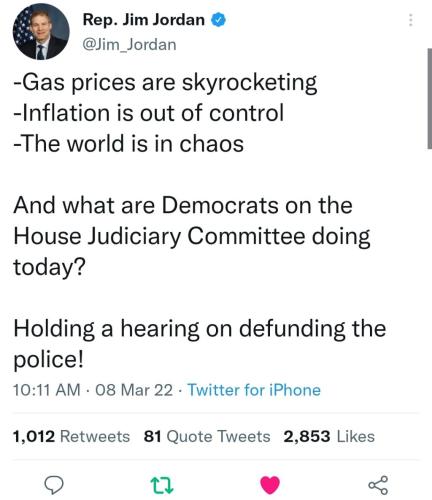Click the 'The world is in chaos' line
Image resolution: width=432 pixels, height=500 pixels.
[x=128, y=144]
